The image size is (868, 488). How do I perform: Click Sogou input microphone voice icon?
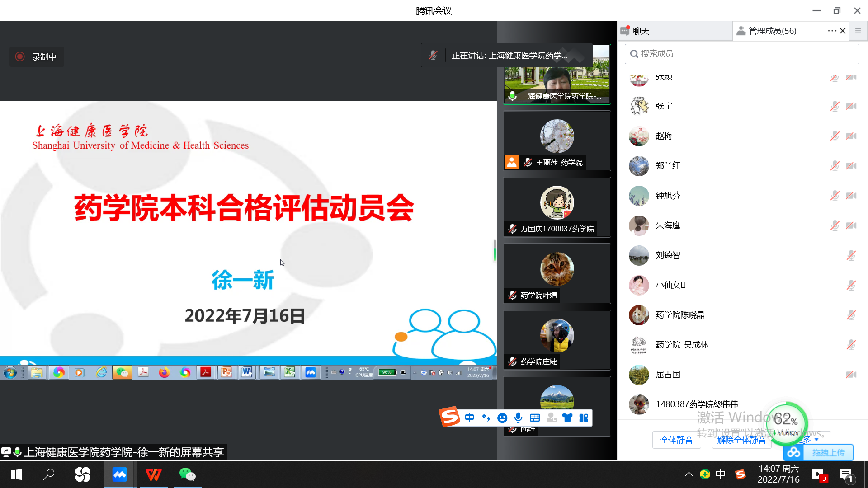pyautogui.click(x=518, y=418)
